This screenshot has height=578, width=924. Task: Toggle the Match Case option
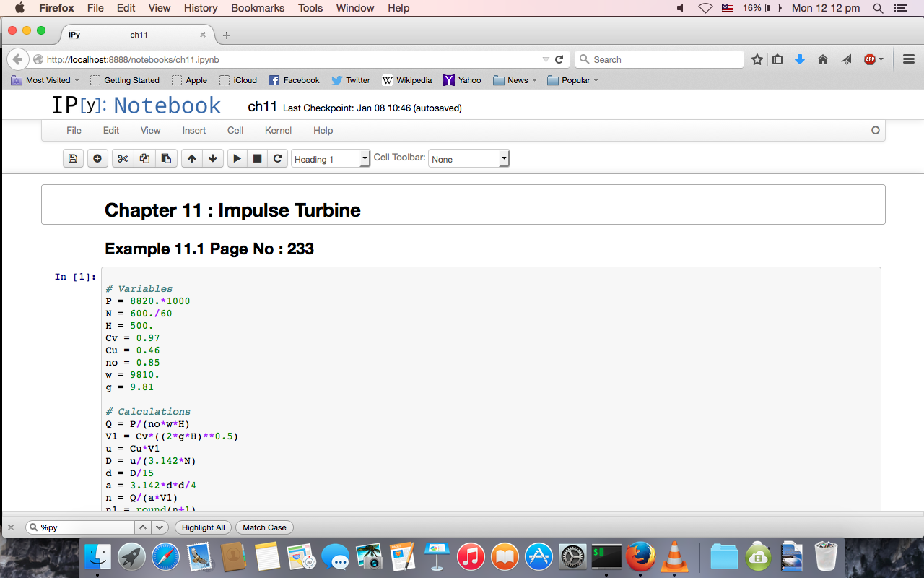pos(264,527)
